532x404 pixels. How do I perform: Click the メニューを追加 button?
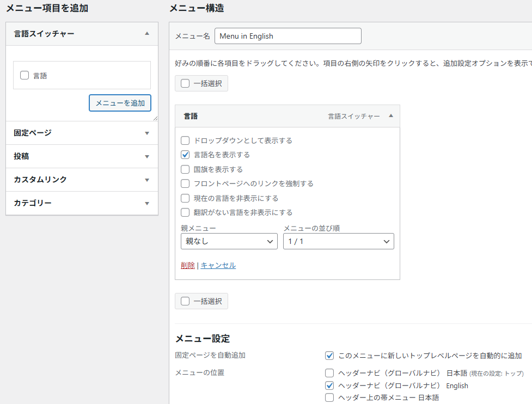[x=120, y=103]
